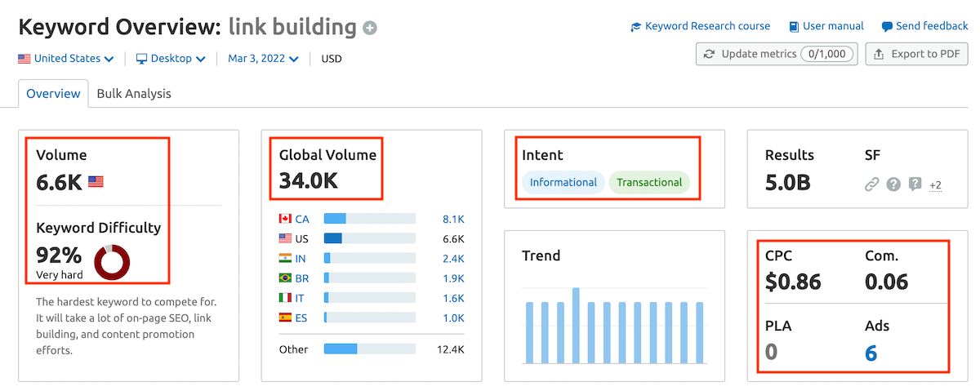
Task: Click the Send feedback link
Action: click(x=924, y=26)
